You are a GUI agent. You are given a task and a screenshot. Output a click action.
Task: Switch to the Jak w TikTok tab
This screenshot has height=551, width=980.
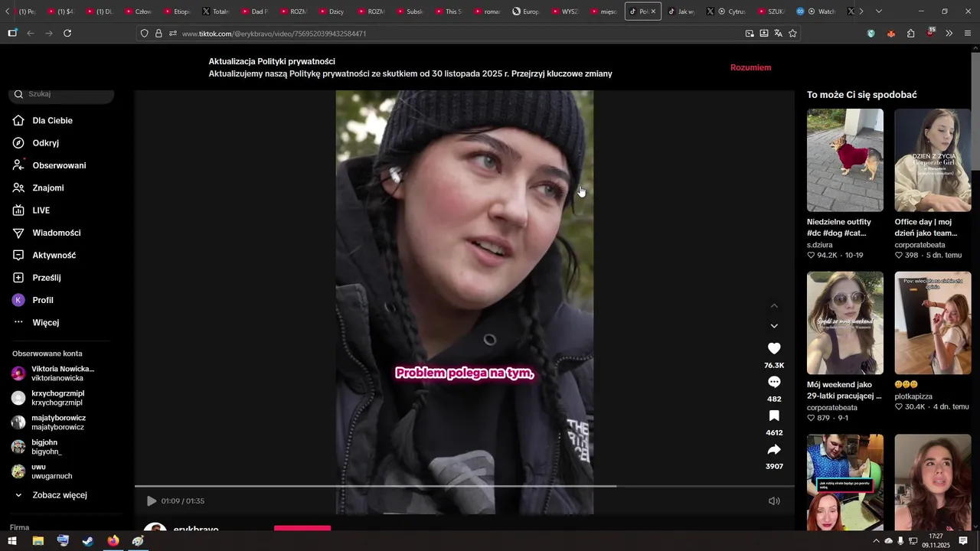click(x=681, y=11)
